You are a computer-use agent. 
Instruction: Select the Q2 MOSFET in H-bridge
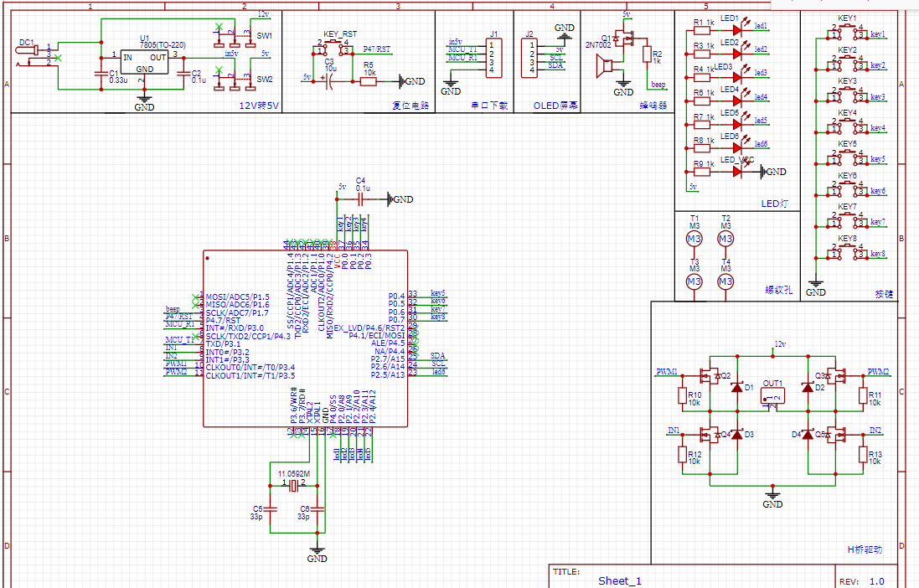(711, 375)
